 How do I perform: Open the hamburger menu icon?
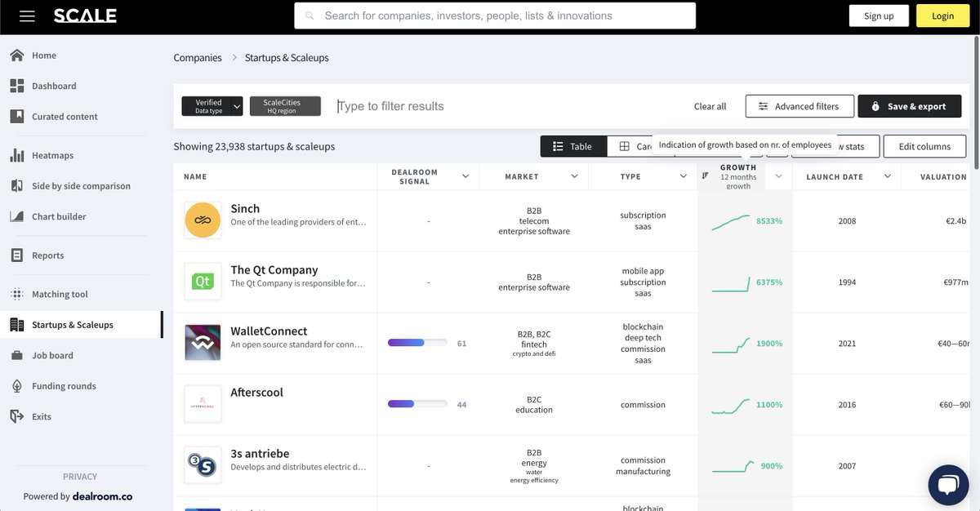click(x=27, y=16)
